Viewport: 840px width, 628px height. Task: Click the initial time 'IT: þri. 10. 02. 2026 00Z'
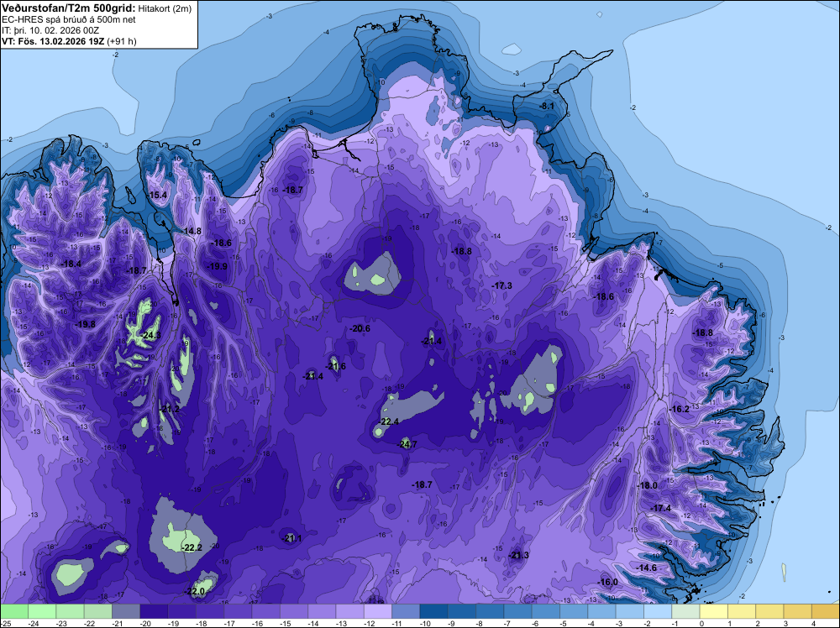50,30
